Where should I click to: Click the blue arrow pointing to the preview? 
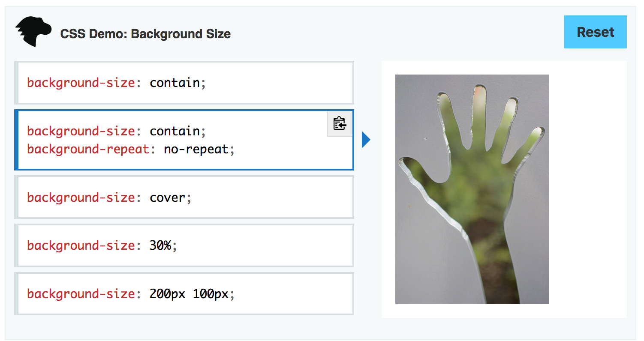tap(366, 140)
